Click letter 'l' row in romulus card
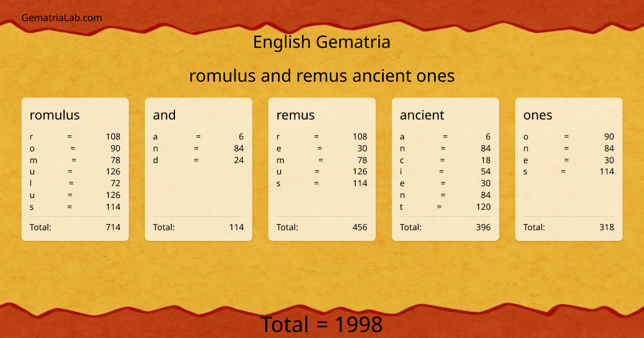The image size is (644, 338). tap(75, 183)
